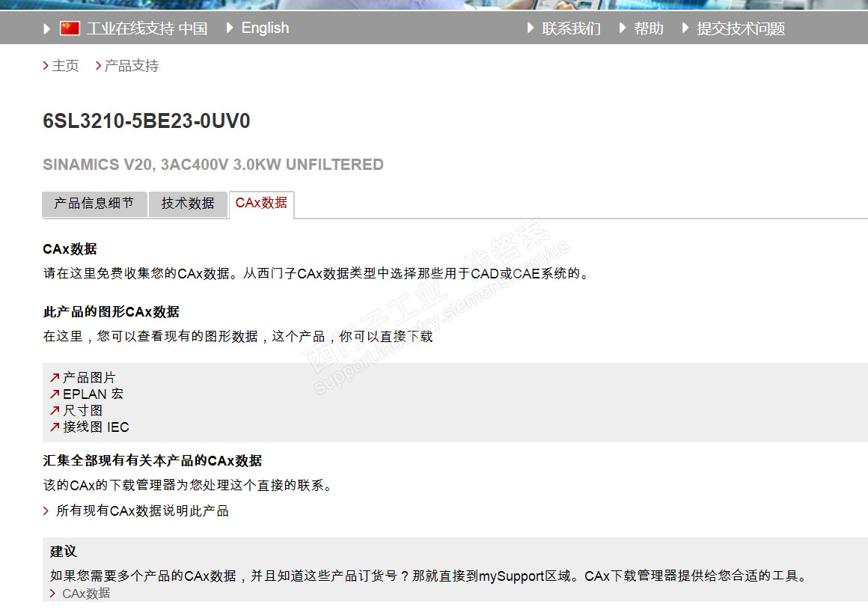Open CAx数据 link under 建议
This screenshot has width=868, height=610.
(x=86, y=594)
